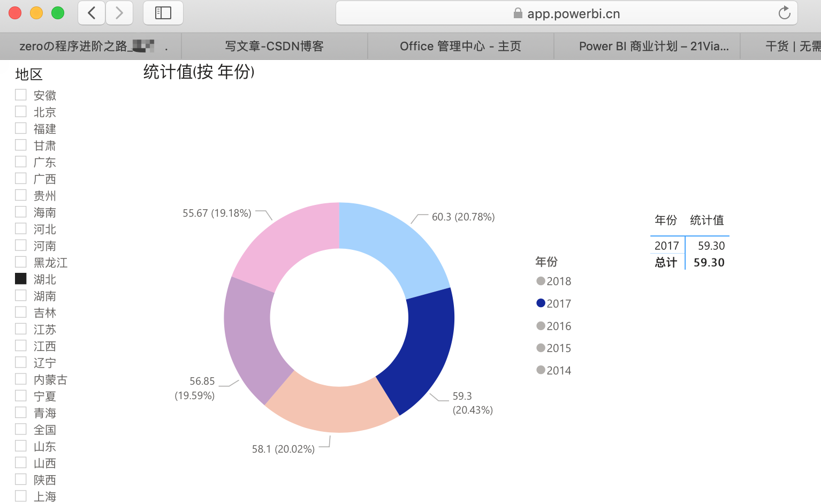Click the 58.1 (20.02%) data label
This screenshot has width=821, height=504.
coord(283,449)
